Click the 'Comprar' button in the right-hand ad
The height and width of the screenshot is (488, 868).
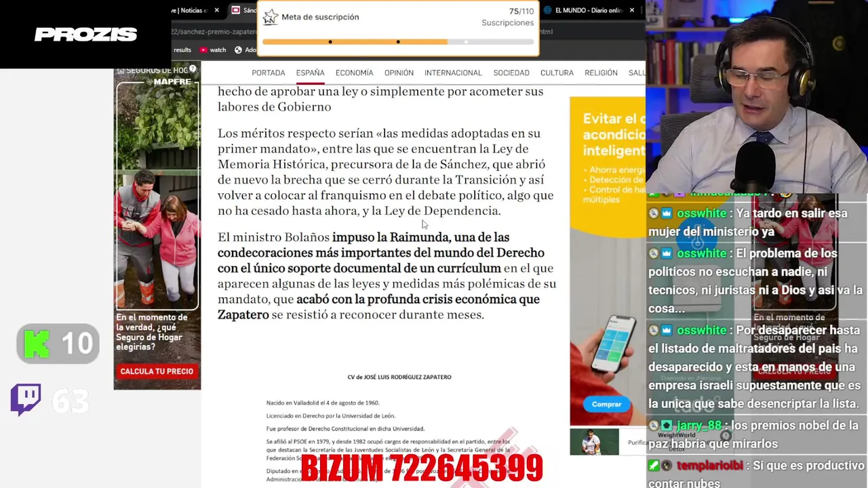pyautogui.click(x=606, y=404)
